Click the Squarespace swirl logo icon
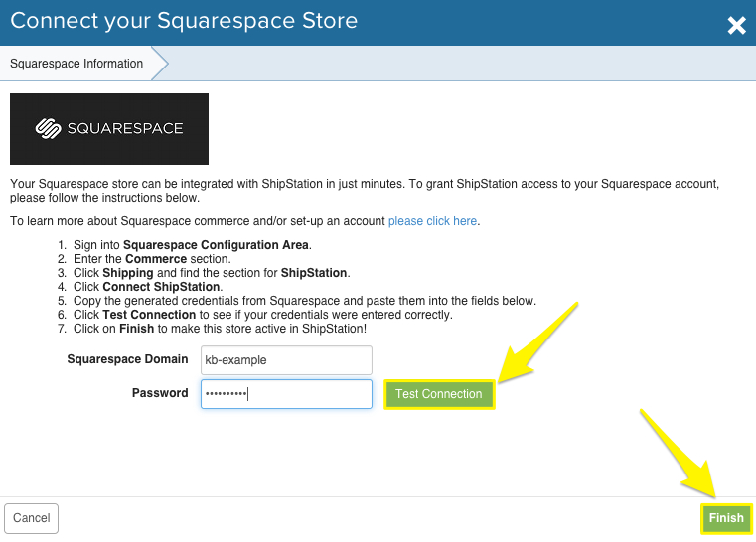This screenshot has width=756, height=542. tap(49, 128)
